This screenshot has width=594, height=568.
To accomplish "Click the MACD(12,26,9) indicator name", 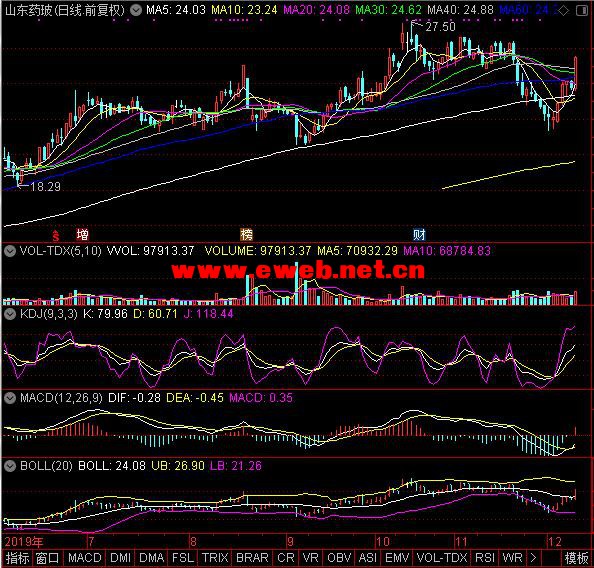I will 61,397.
